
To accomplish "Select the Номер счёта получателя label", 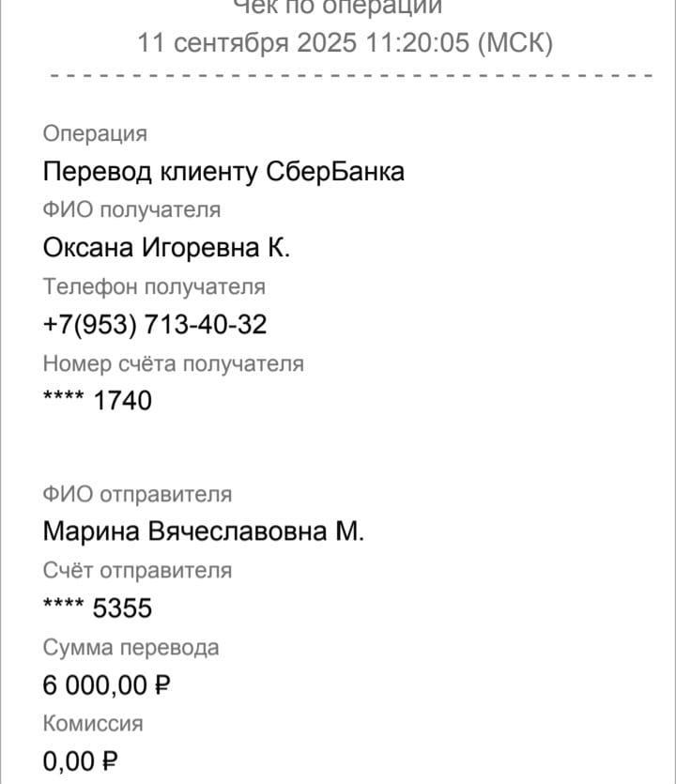I will click(174, 363).
